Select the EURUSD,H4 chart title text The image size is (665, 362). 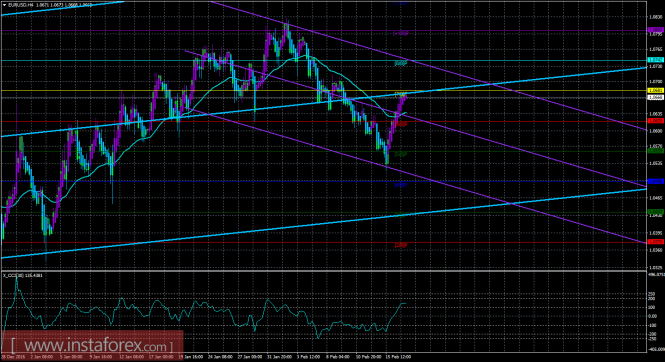pyautogui.click(x=17, y=5)
